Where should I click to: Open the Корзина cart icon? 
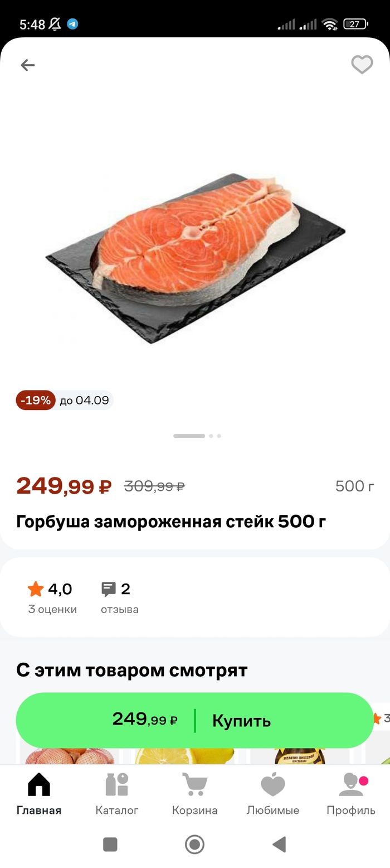point(194,784)
